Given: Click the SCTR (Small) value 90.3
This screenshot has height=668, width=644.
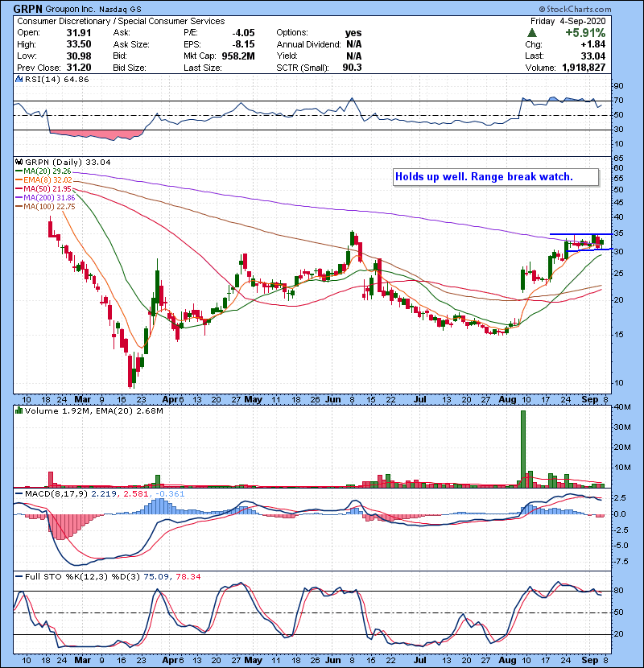Looking at the screenshot, I should coord(354,68).
